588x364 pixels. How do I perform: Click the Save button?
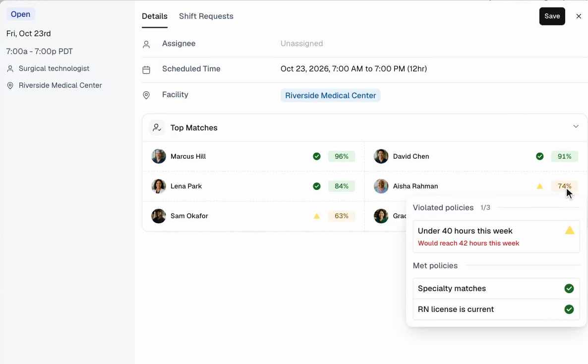[552, 16]
